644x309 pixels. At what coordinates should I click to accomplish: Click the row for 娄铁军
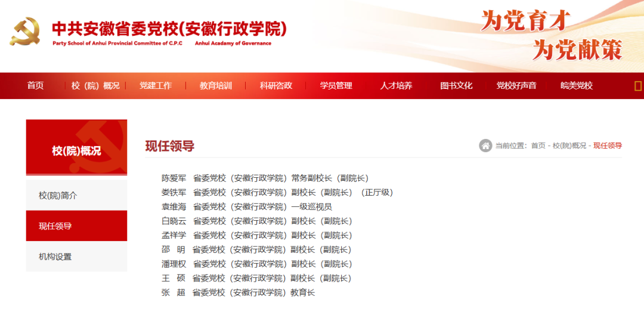[x=277, y=192]
